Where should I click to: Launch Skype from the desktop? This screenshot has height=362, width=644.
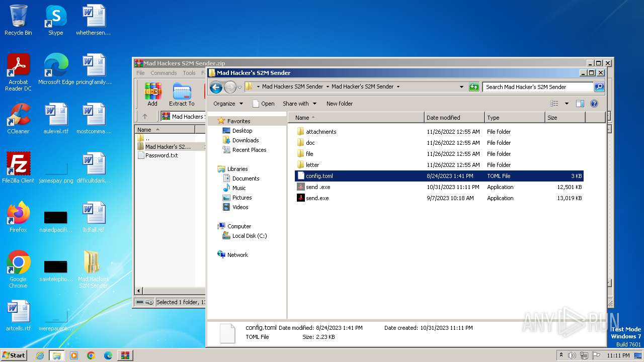pos(55,20)
